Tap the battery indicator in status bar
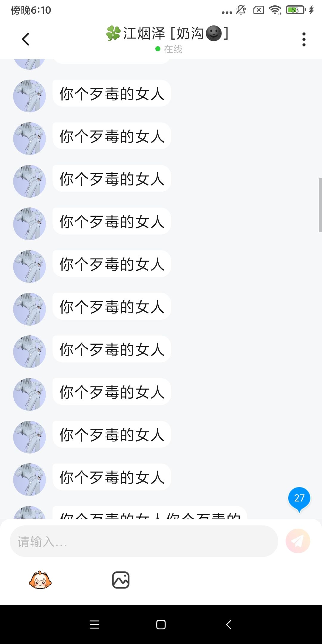The image size is (322, 644). pos(296,10)
